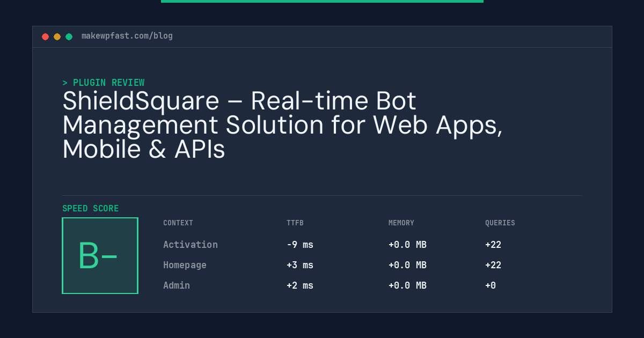The height and width of the screenshot is (338, 644).
Task: Click the red window dot
Action: (x=45, y=36)
